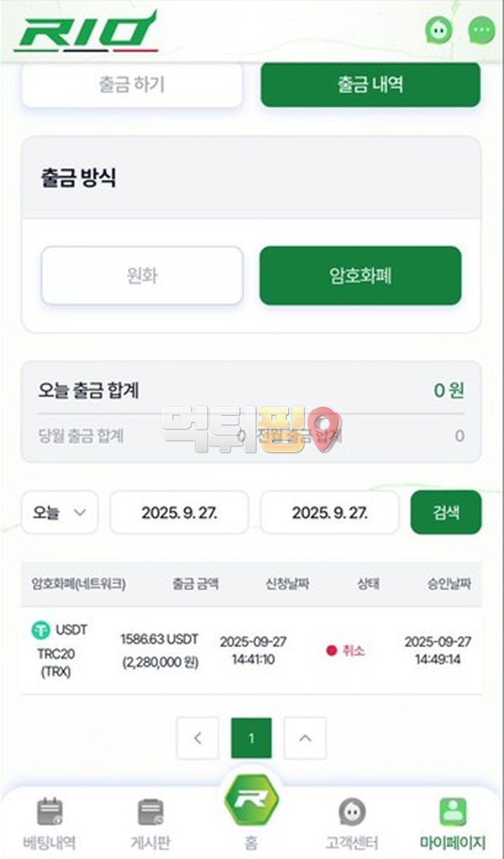Click the 검색 search button
504x859 pixels.
[446, 513]
